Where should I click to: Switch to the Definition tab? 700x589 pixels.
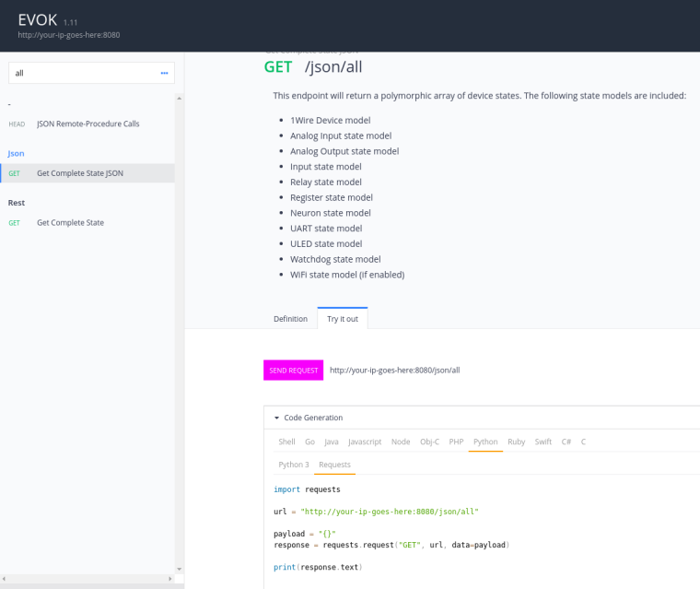290,319
